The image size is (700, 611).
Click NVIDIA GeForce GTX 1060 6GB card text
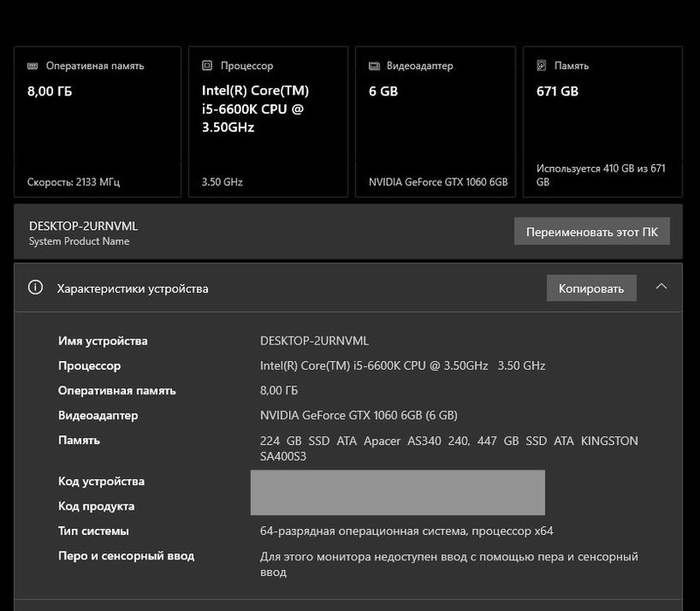(439, 182)
